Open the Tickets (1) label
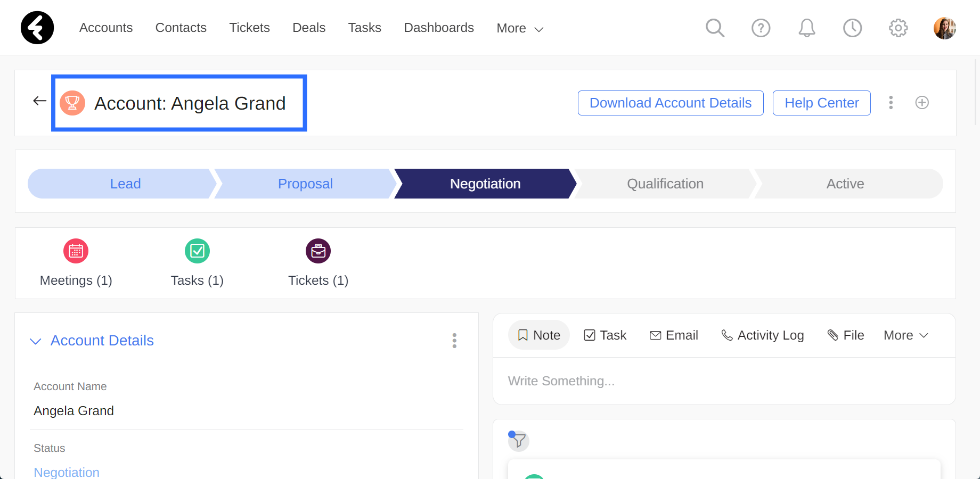980x479 pixels. pos(318,280)
